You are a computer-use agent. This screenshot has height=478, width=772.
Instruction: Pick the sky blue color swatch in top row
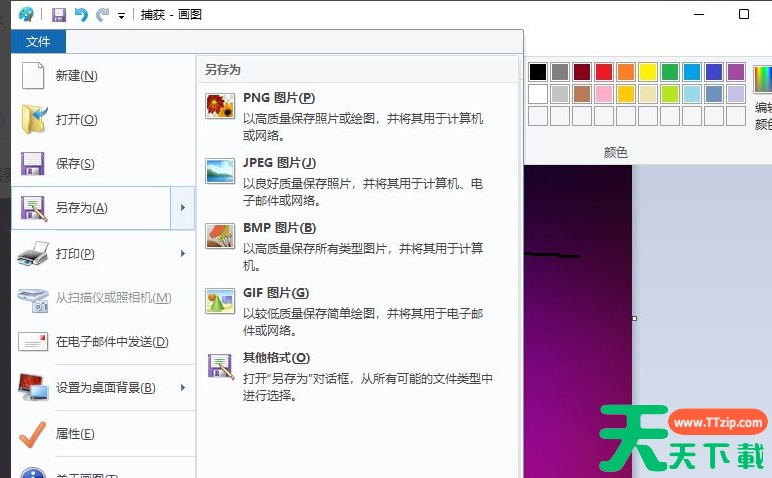point(692,72)
